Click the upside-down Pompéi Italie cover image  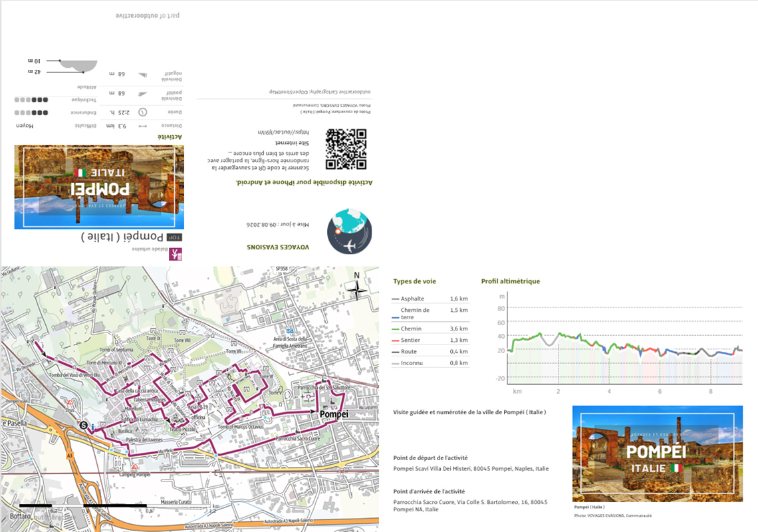(x=99, y=187)
